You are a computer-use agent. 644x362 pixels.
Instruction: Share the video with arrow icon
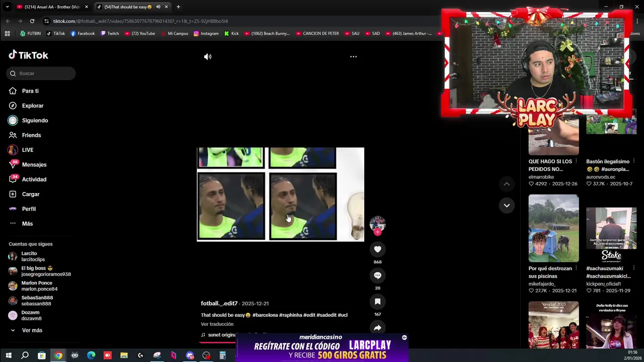377,328
